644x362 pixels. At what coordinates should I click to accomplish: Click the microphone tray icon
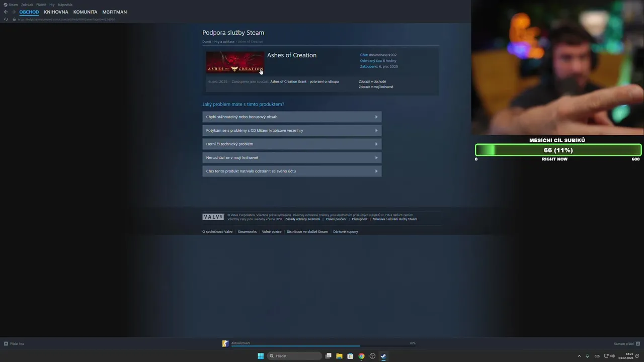coord(587,356)
